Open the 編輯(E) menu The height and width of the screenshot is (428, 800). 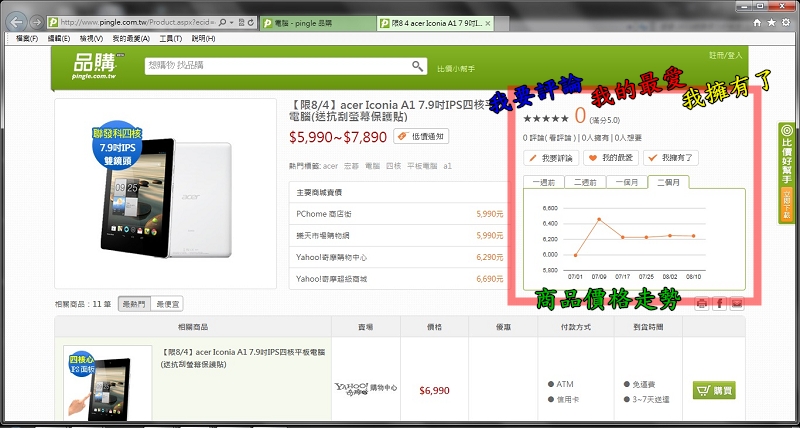(59, 39)
